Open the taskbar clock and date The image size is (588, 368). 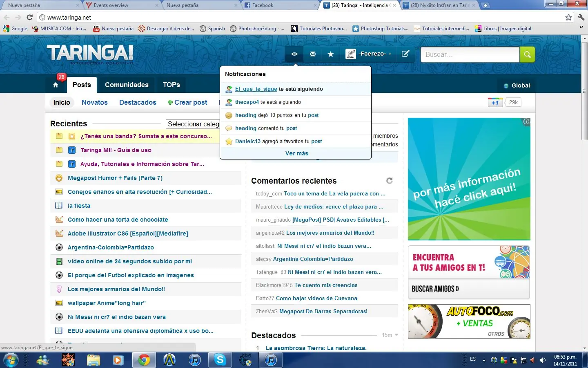tap(565, 360)
